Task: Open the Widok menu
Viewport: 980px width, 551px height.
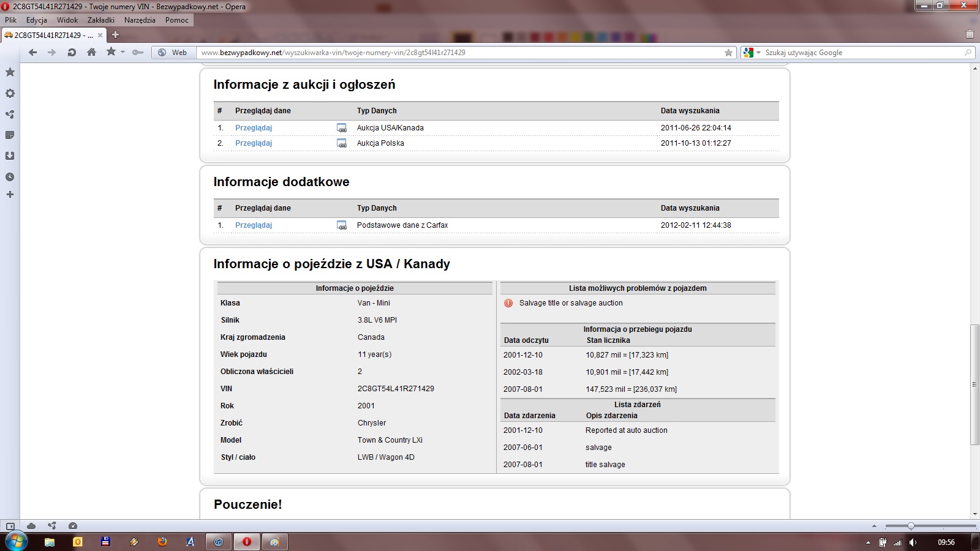Action: click(67, 20)
